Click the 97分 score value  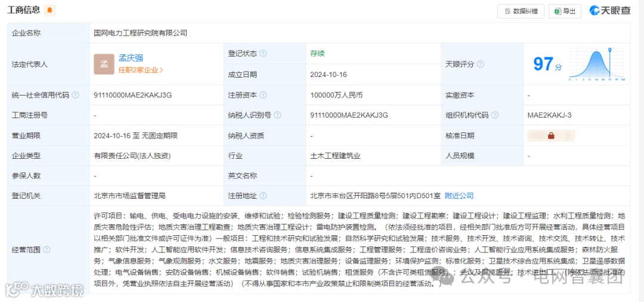click(x=547, y=64)
